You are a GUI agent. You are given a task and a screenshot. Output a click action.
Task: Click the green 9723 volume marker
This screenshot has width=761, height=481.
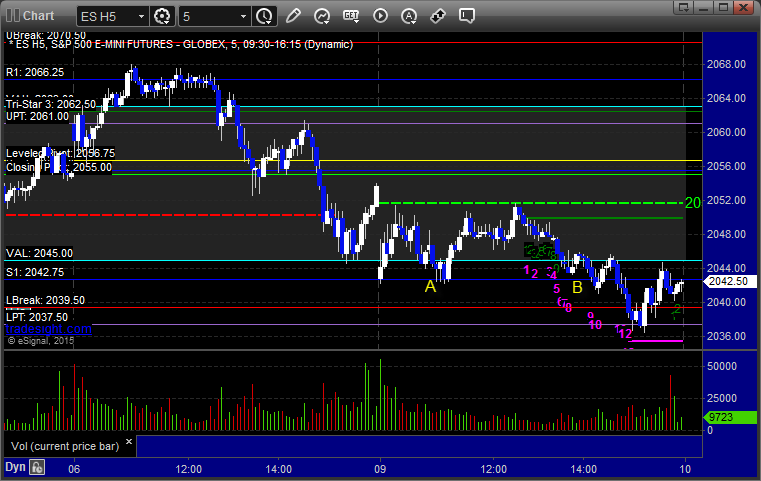(729, 417)
